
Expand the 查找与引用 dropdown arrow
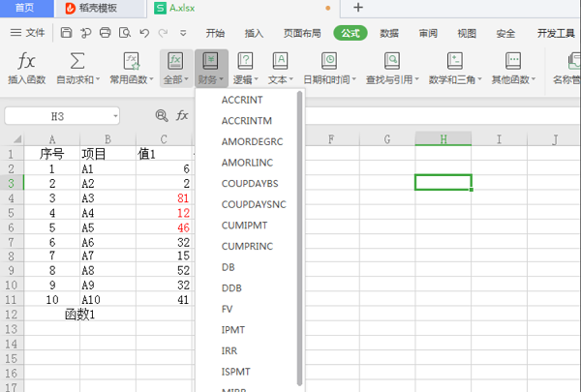click(416, 79)
